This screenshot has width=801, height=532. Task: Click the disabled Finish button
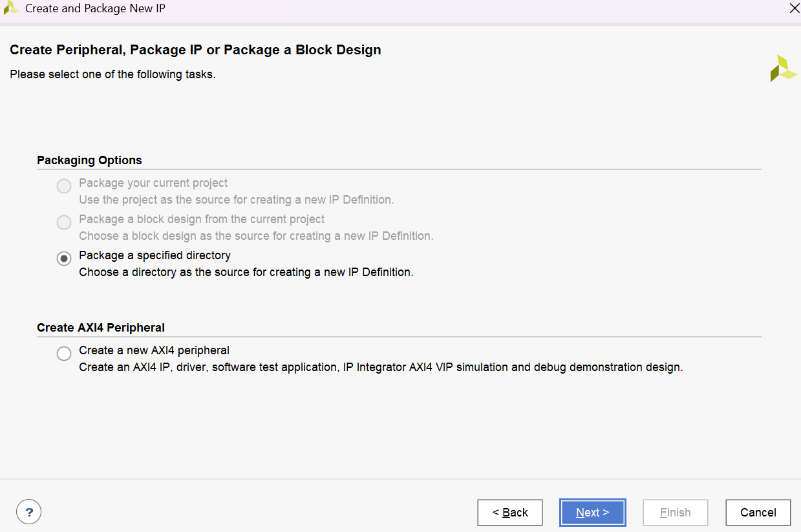675,513
